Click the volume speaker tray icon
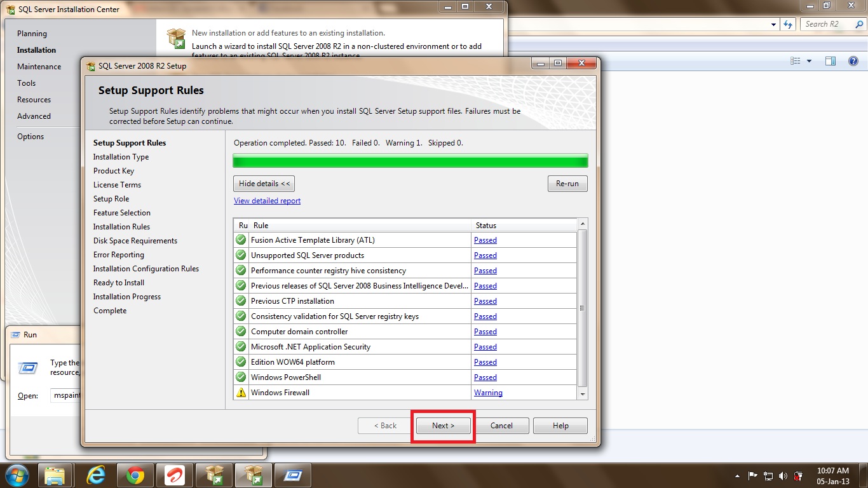Image resolution: width=868 pixels, height=488 pixels. [x=783, y=475]
